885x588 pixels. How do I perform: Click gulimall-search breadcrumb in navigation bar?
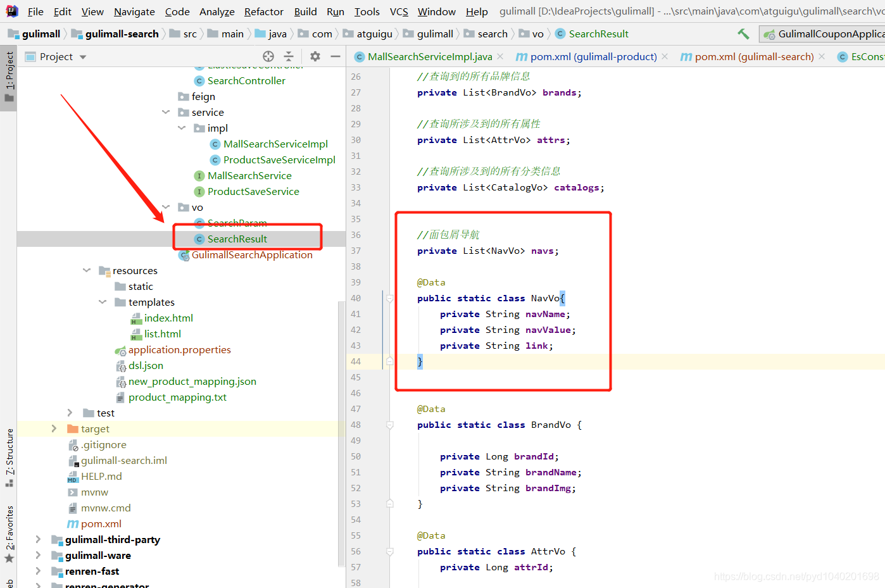(115, 34)
